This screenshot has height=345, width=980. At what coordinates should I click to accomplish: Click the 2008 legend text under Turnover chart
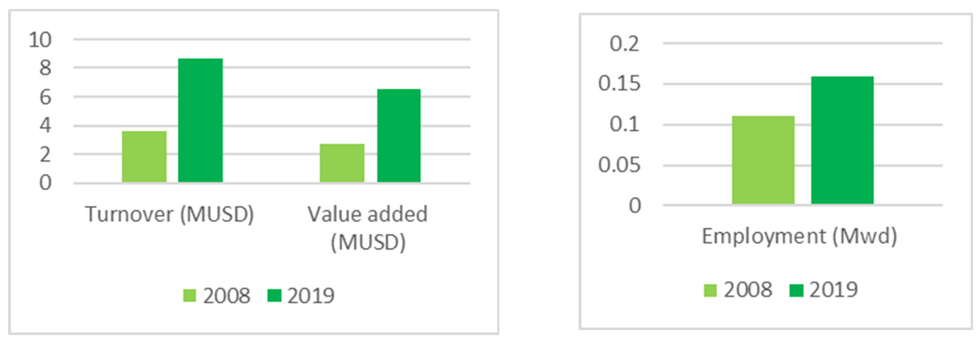click(227, 295)
